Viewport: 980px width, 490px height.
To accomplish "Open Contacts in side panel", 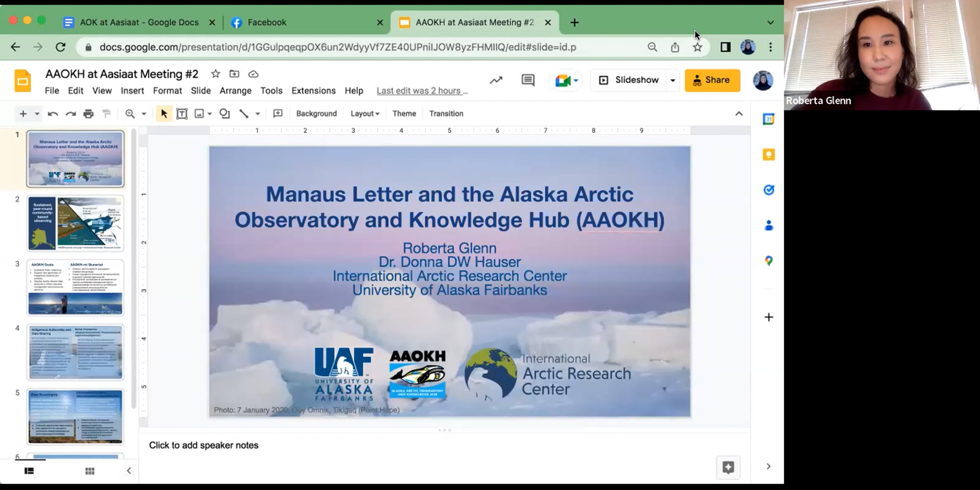I will pos(769,225).
